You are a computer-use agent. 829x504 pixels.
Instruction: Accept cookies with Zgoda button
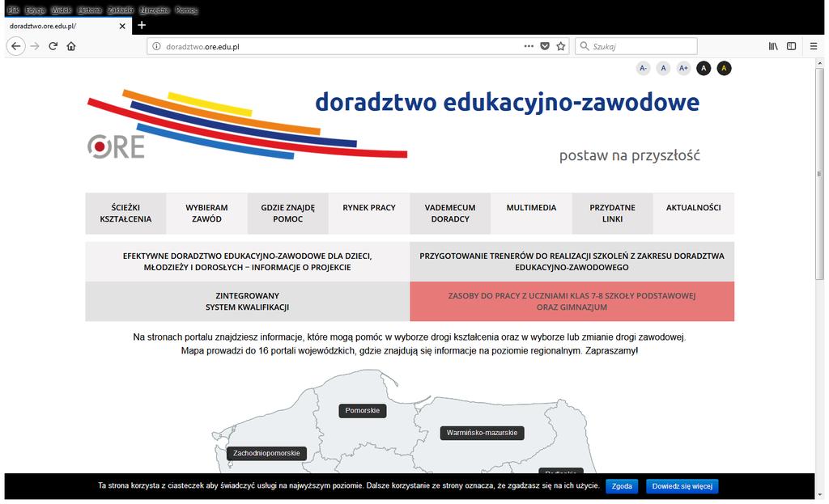pyautogui.click(x=622, y=486)
